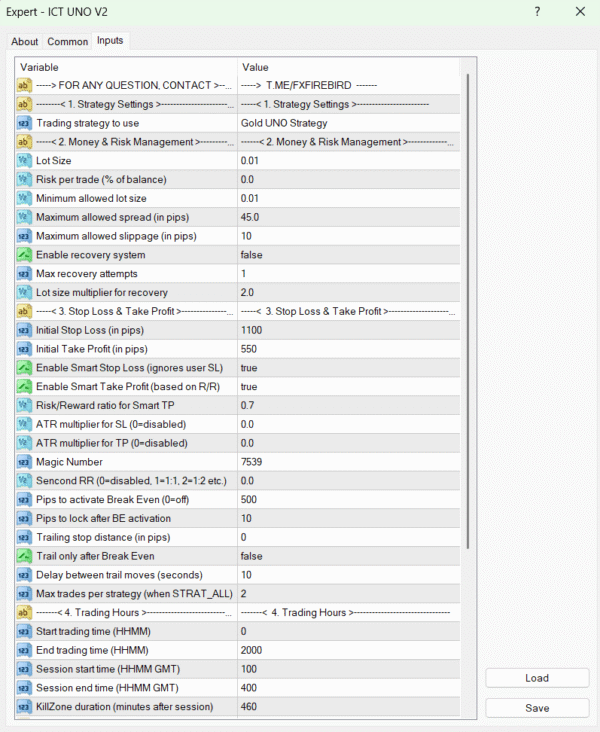
Task: Click the Magic Number integer icon
Action: pos(24,462)
